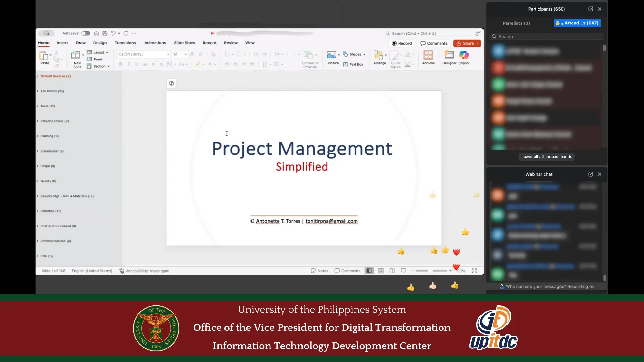Adjust the zoom slider handle
Viewport: 644px width, 362px height.
(x=430, y=271)
